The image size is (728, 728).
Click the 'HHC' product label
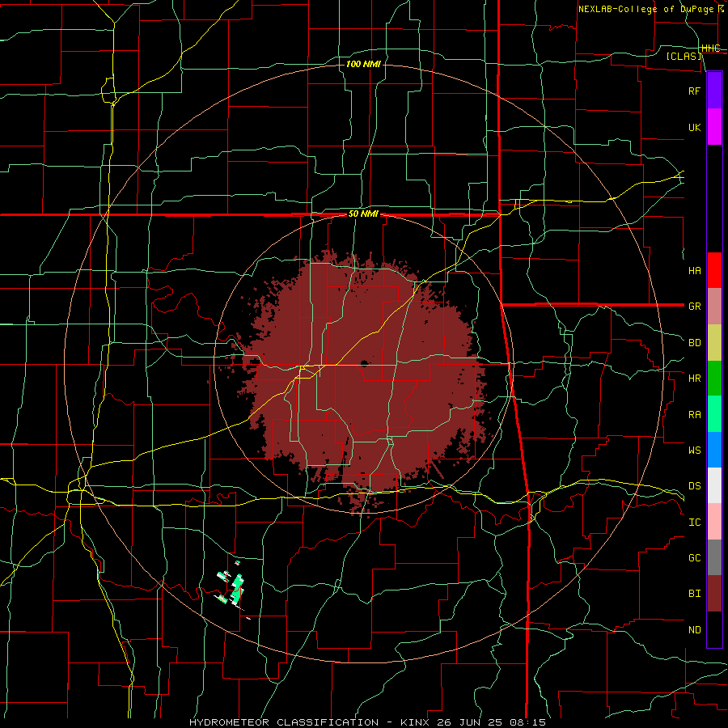point(710,49)
